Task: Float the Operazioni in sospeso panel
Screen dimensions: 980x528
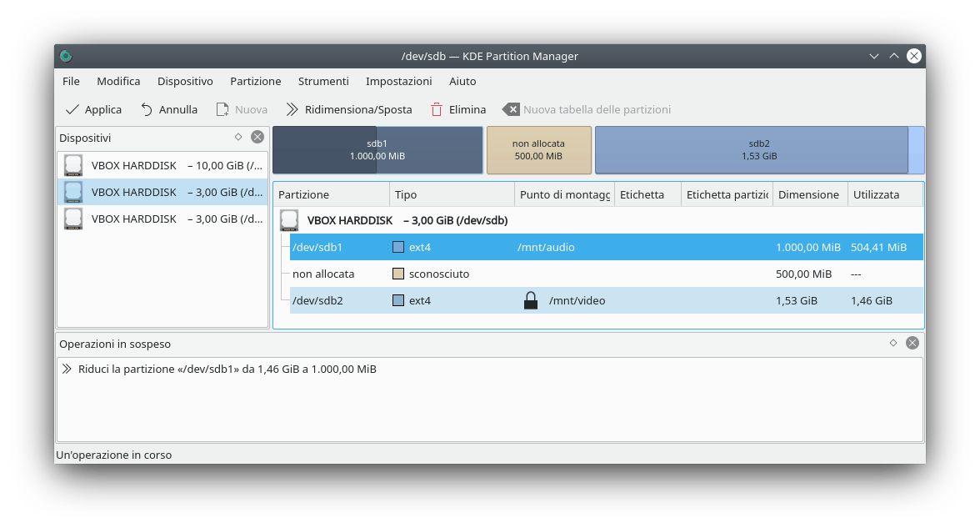Action: point(893,343)
